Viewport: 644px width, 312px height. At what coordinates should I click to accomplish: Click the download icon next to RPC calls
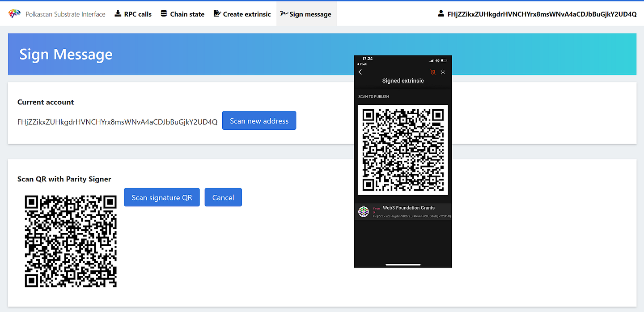[118, 13]
